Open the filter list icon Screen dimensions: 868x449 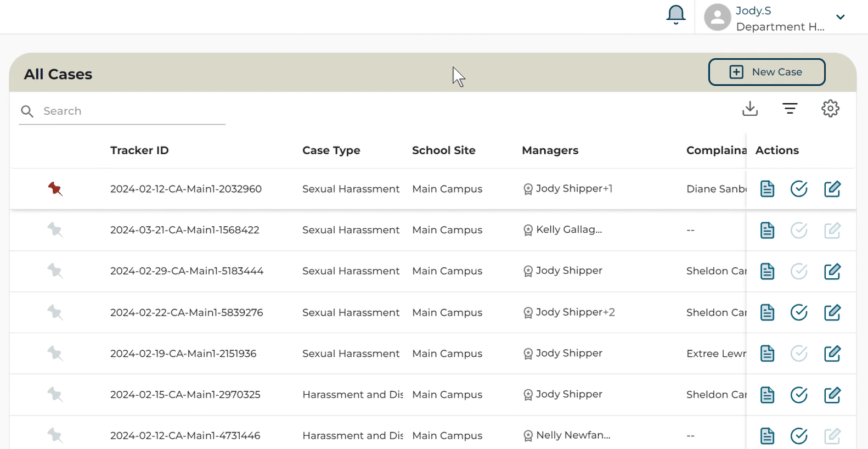point(790,109)
